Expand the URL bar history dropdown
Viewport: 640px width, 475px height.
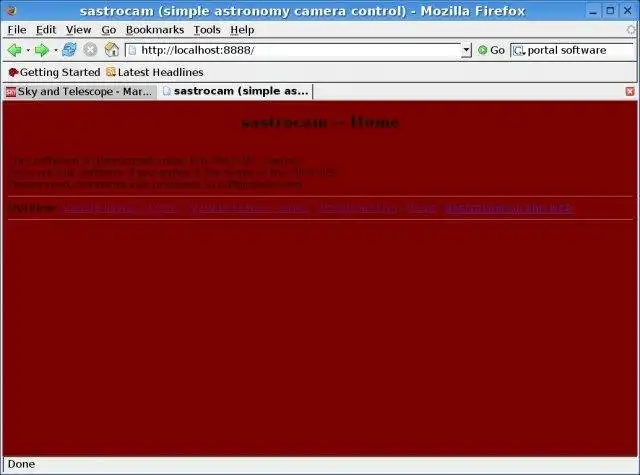click(466, 50)
